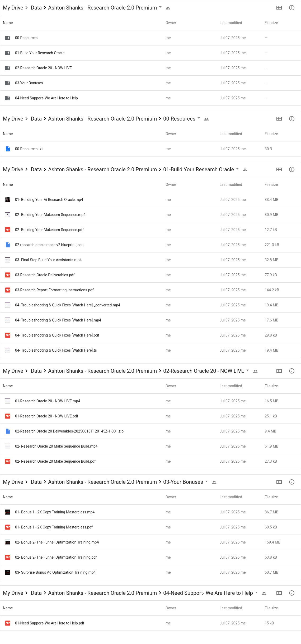Switch to grid view in 01-Build Your Research Oracle panel

pyautogui.click(x=279, y=169)
